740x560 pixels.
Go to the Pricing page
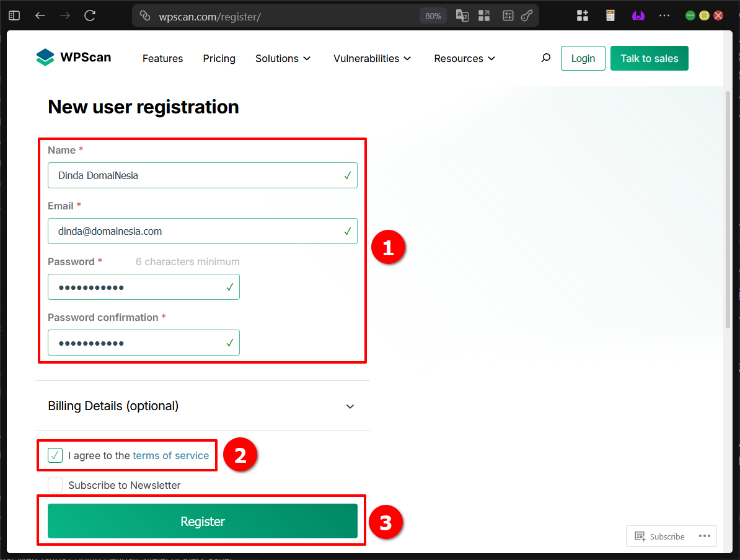(x=219, y=58)
